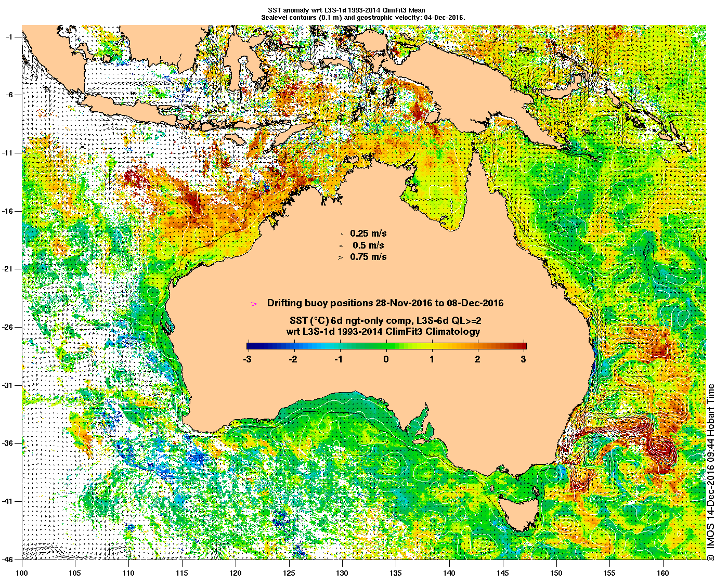
Task: Click longitude axis label '150'
Action: tap(556, 573)
